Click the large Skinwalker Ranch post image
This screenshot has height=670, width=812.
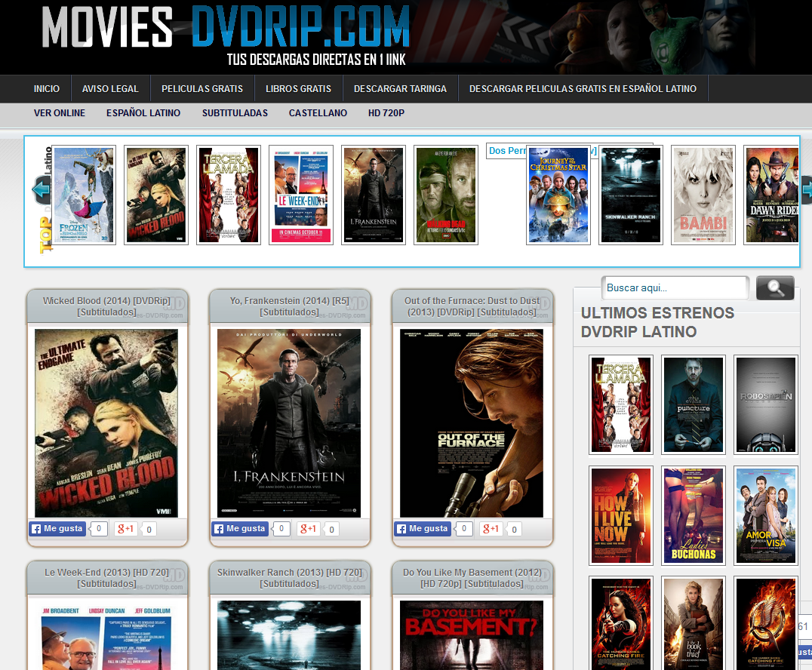(289, 635)
